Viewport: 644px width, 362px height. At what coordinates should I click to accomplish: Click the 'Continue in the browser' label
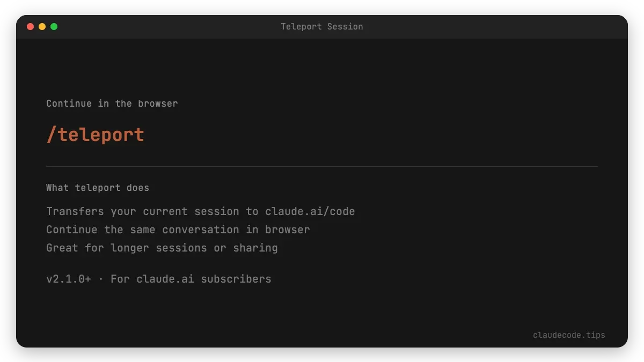pyautogui.click(x=112, y=104)
